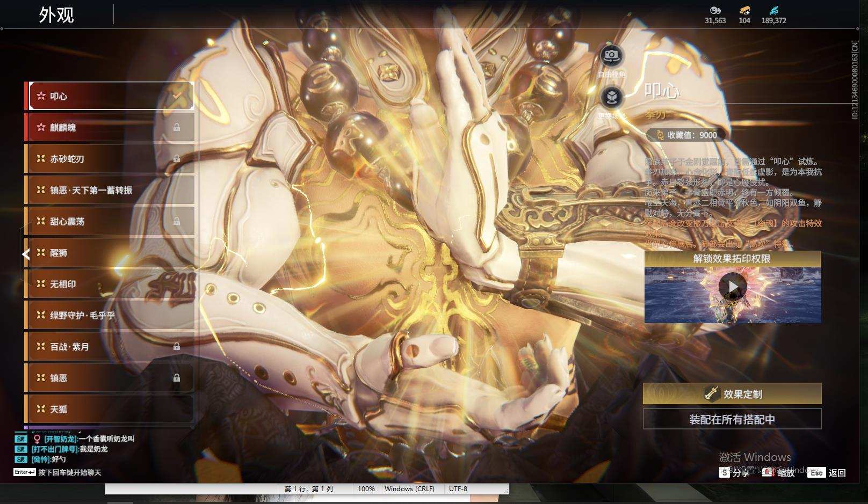Collapse the list with the left arrow
The width and height of the screenshot is (868, 504).
(26, 254)
